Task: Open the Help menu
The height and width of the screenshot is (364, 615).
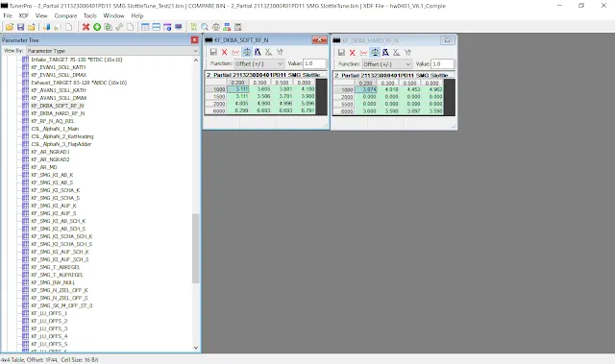Action: pos(137,16)
